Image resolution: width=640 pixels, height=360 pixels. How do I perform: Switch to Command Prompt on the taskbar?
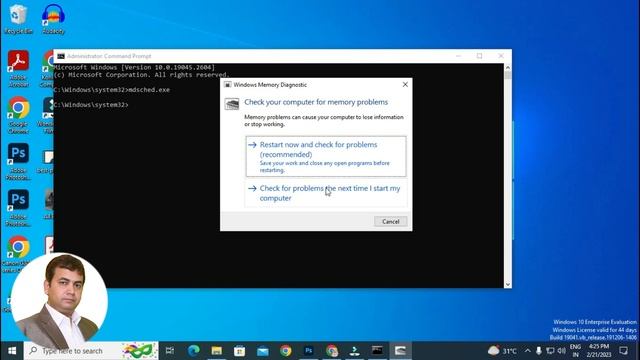[x=377, y=351]
